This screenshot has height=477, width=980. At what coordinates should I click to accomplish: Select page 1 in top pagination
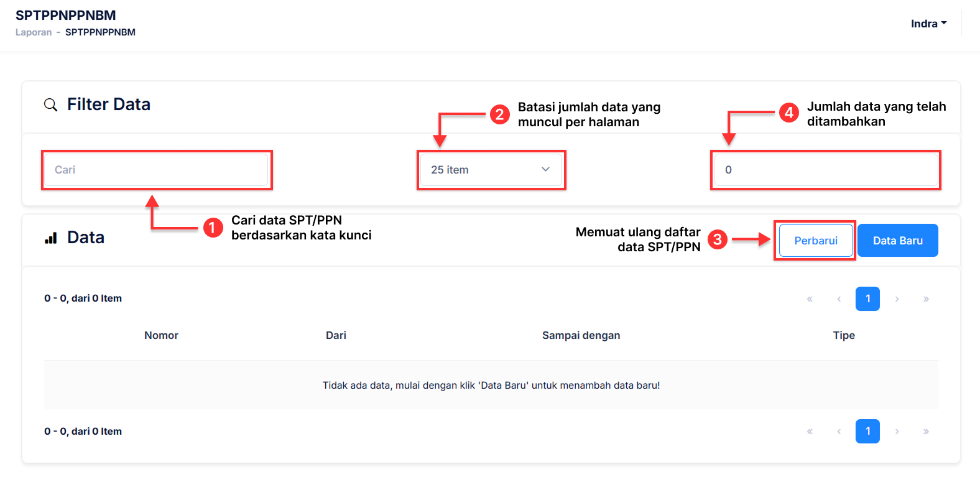coord(867,299)
